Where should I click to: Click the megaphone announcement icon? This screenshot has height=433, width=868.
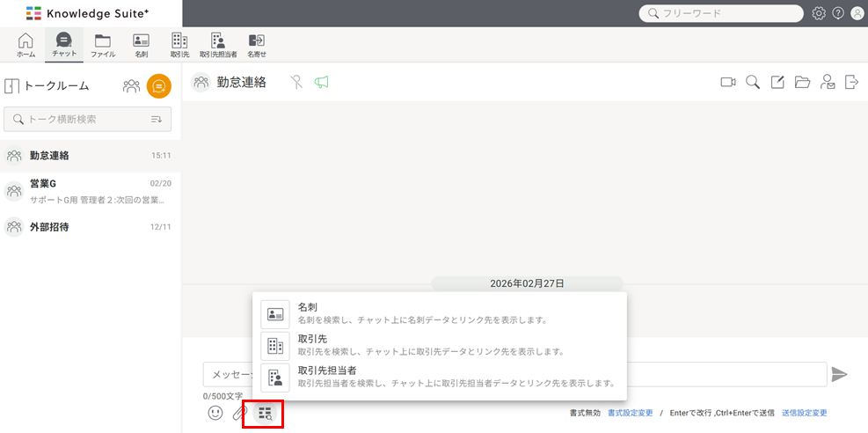pos(322,83)
